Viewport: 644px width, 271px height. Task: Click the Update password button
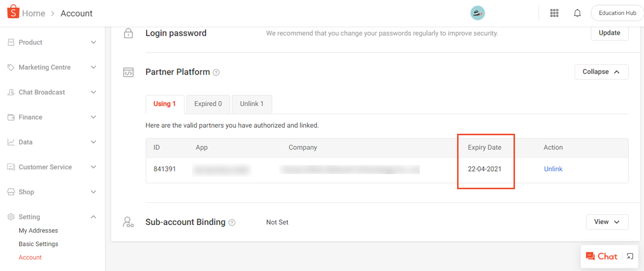point(609,33)
